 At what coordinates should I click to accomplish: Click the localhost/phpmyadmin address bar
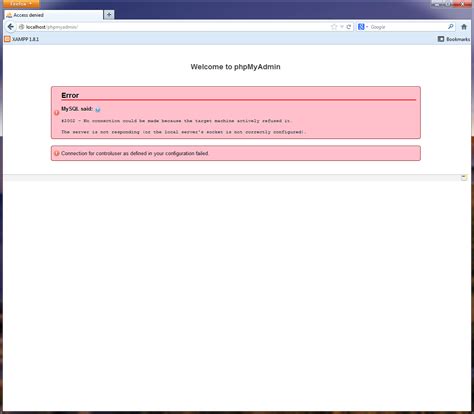[x=173, y=27]
